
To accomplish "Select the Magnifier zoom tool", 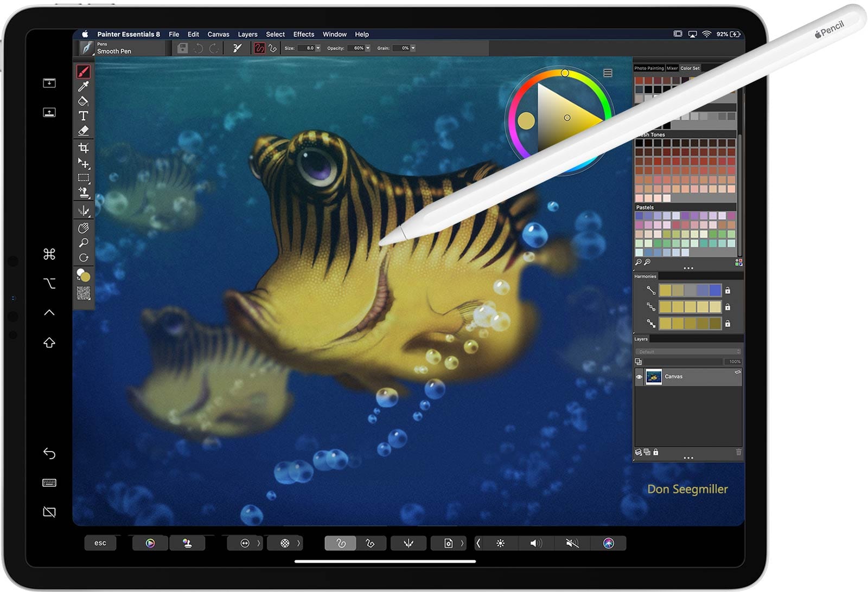I will click(83, 243).
